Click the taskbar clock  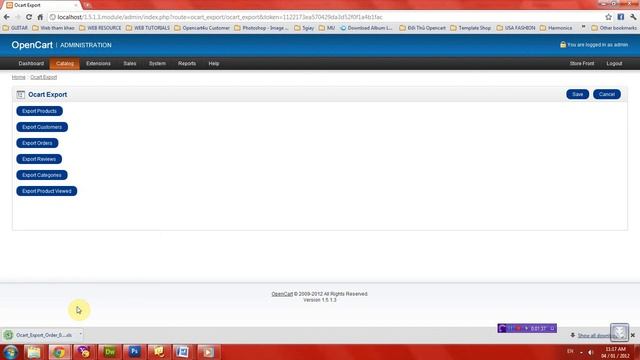[x=616, y=353]
